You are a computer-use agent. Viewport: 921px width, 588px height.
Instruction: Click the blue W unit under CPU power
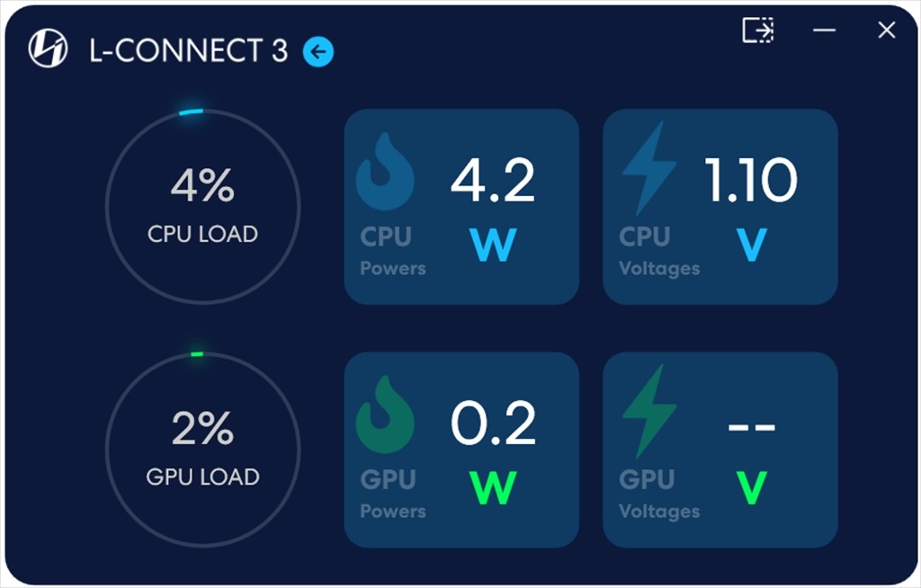coord(493,245)
